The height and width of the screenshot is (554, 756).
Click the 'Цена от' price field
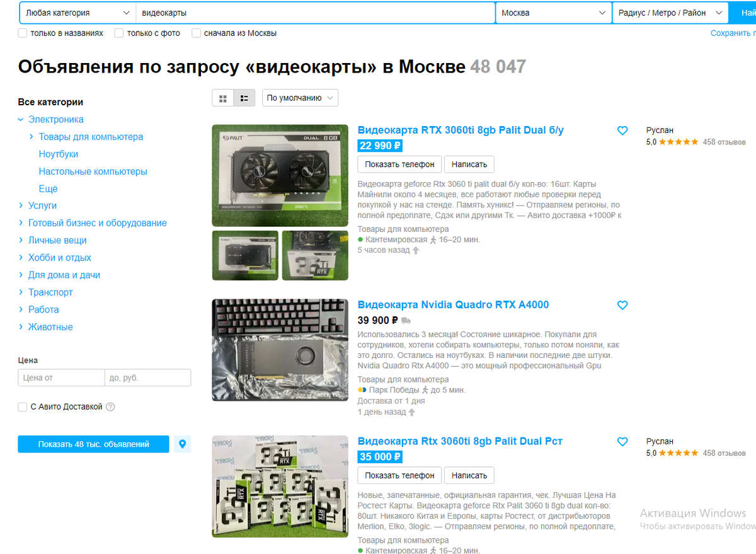pyautogui.click(x=61, y=378)
